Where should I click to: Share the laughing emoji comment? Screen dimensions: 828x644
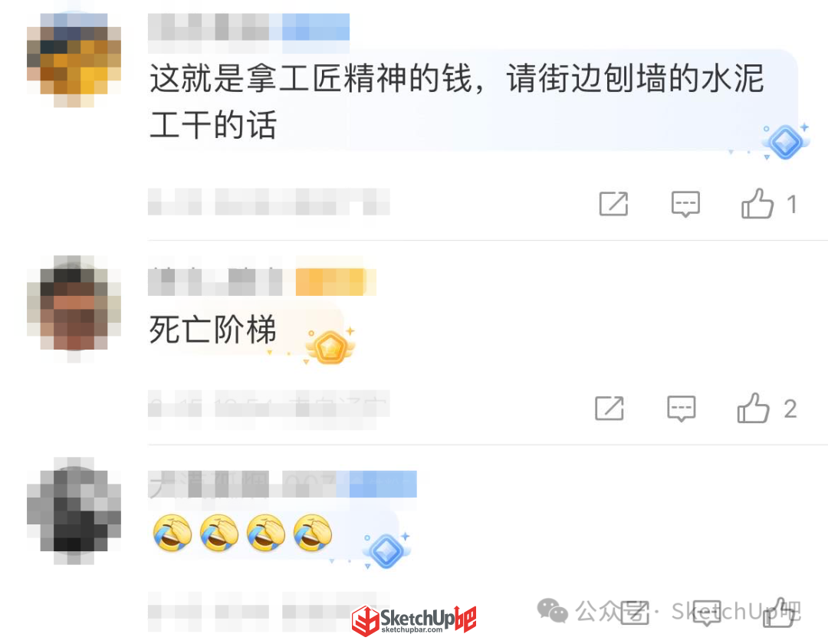[x=635, y=613]
